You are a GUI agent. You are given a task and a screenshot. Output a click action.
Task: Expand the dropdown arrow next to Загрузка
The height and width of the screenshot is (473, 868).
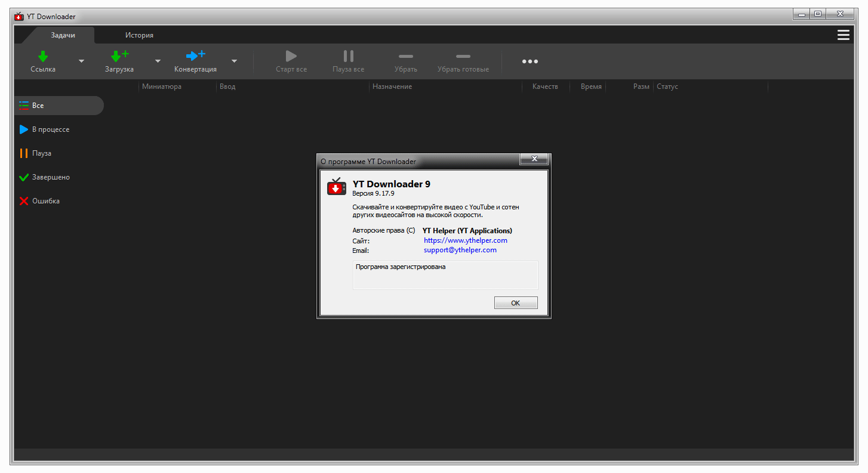pos(158,61)
